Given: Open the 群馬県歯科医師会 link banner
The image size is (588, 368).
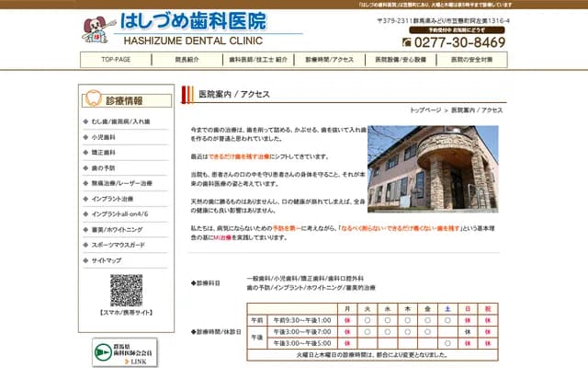Looking at the screenshot, I should pos(126,353).
